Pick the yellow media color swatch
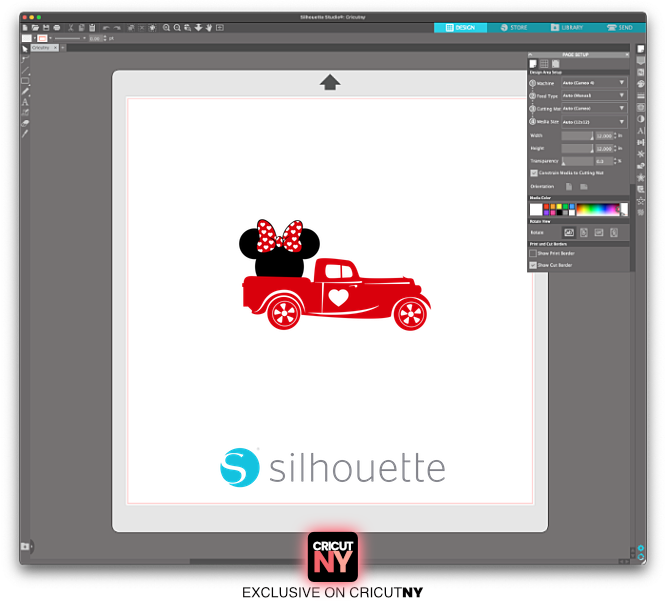The height and width of the screenshot is (604, 665). pyautogui.click(x=559, y=207)
